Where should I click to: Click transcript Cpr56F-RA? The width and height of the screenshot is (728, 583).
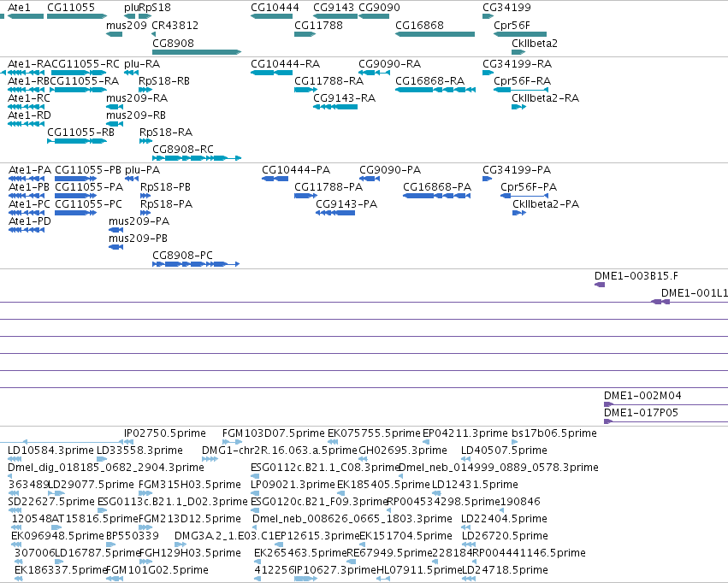[521, 90]
